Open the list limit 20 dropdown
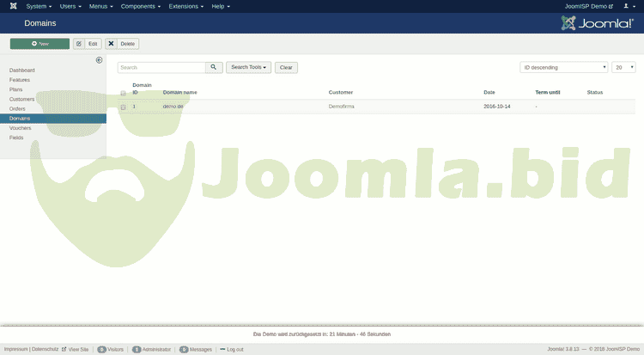Image resolution: width=644 pixels, height=355 pixels. tap(623, 67)
